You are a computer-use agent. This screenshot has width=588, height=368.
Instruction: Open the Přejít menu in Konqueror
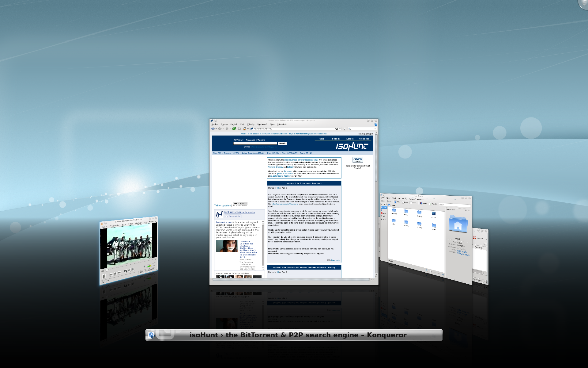[x=242, y=124]
